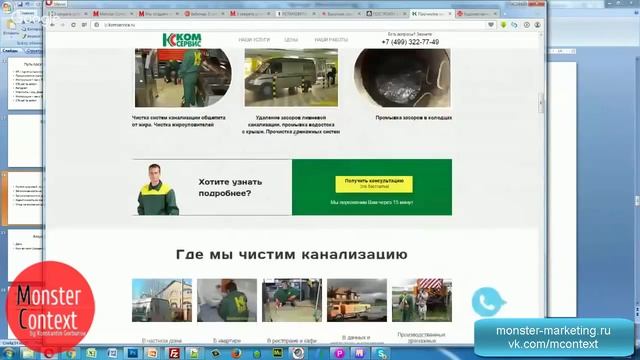Open the green download icon in the address bar

504,25
